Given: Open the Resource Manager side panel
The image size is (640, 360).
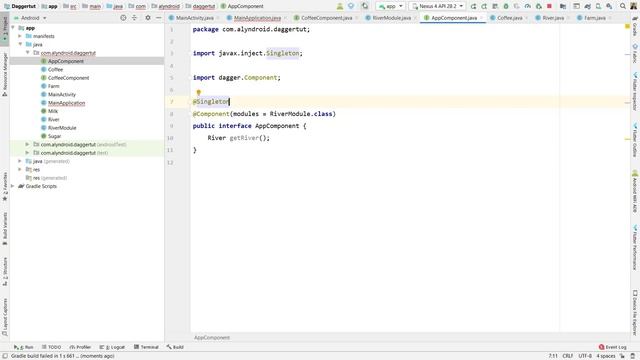Looking at the screenshot, I should pyautogui.click(x=5, y=75).
